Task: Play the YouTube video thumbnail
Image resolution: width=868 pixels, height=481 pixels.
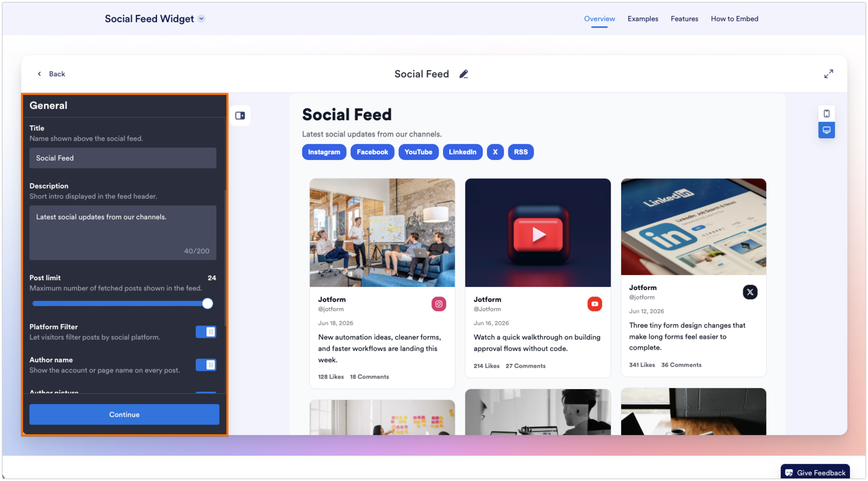Action: click(538, 233)
